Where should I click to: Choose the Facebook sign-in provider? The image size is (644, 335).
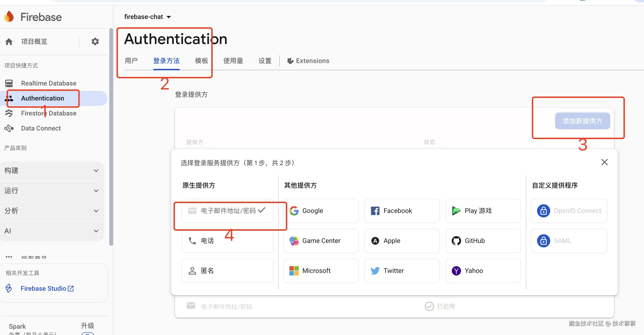(402, 211)
